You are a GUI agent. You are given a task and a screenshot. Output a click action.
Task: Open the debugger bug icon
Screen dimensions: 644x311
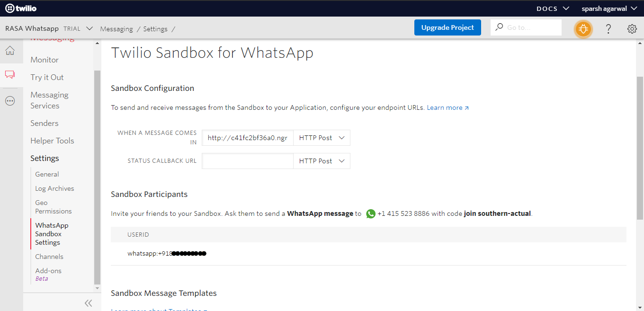click(583, 29)
